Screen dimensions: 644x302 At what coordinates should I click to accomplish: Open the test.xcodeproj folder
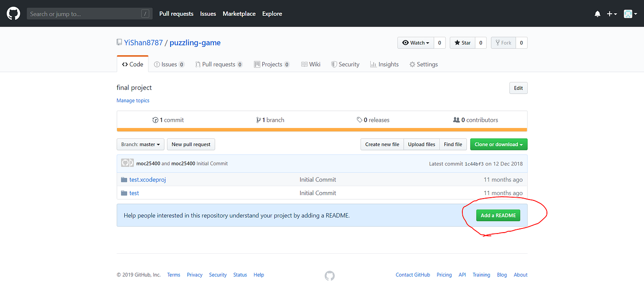(x=148, y=180)
